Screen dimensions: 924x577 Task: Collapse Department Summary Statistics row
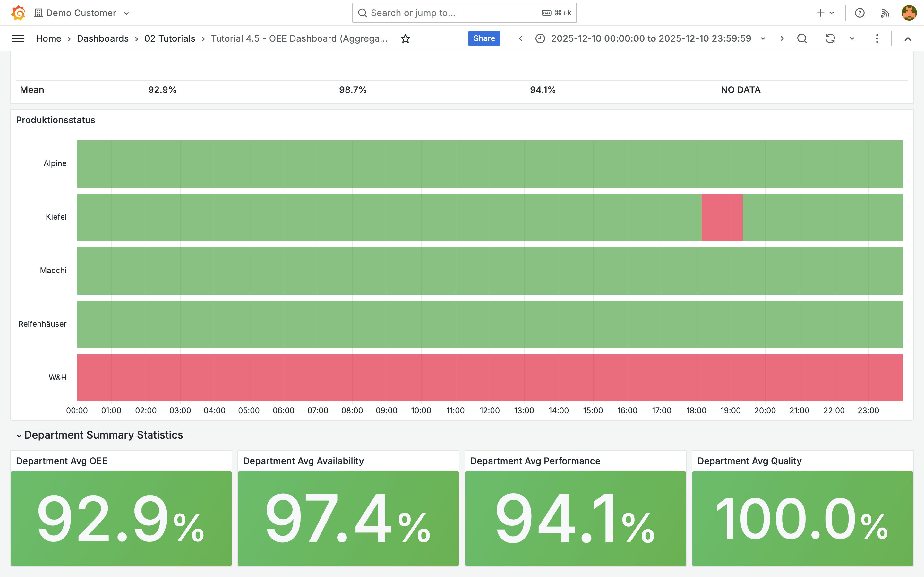pos(19,435)
